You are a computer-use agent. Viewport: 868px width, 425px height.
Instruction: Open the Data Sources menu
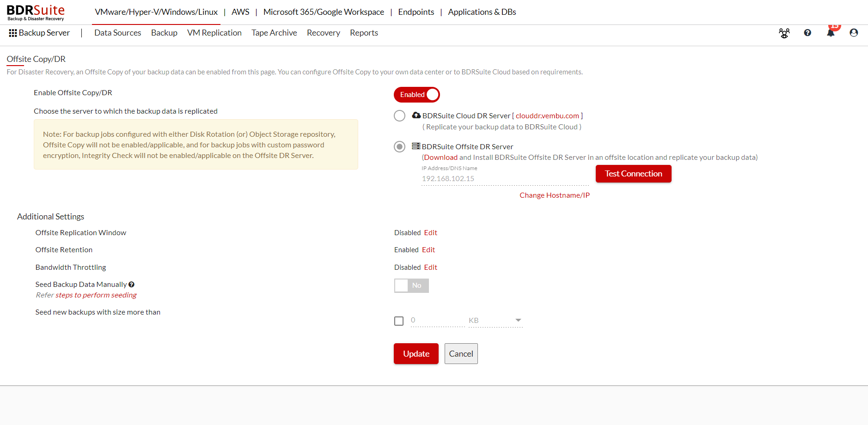pyautogui.click(x=118, y=33)
